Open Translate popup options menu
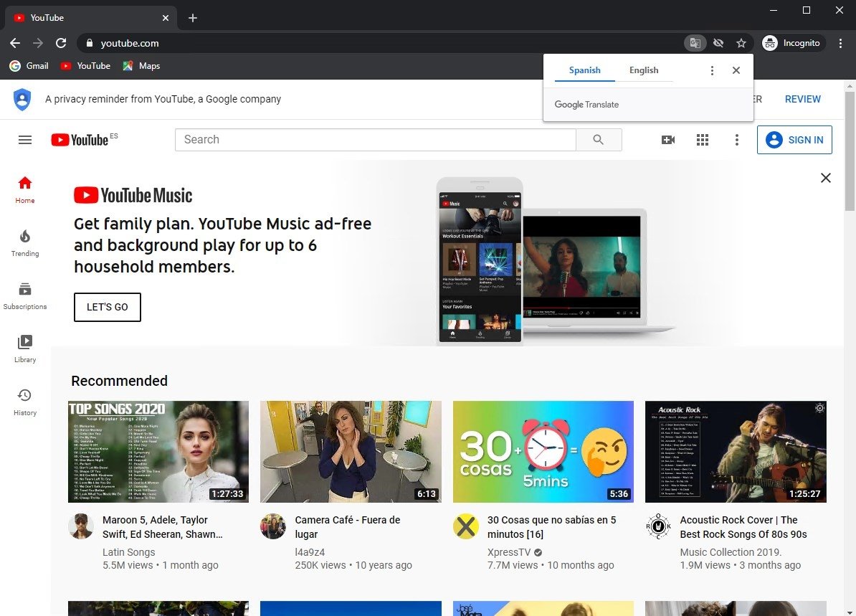856x616 pixels. [712, 70]
